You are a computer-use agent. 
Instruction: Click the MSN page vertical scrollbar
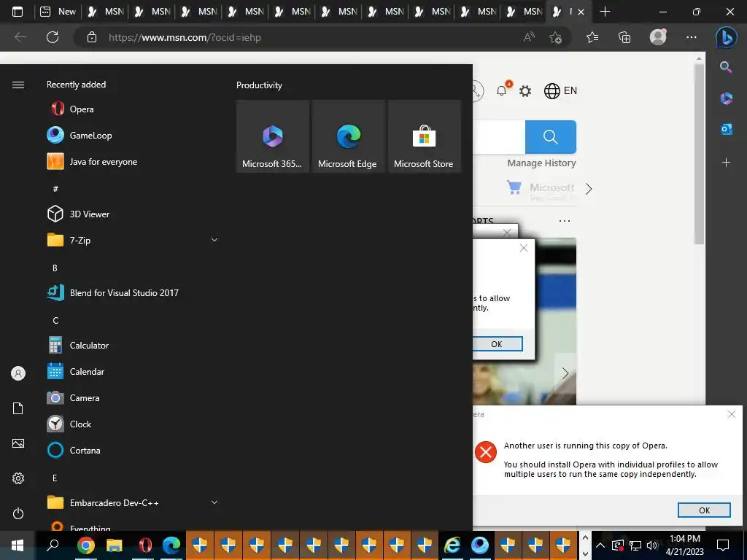698,155
